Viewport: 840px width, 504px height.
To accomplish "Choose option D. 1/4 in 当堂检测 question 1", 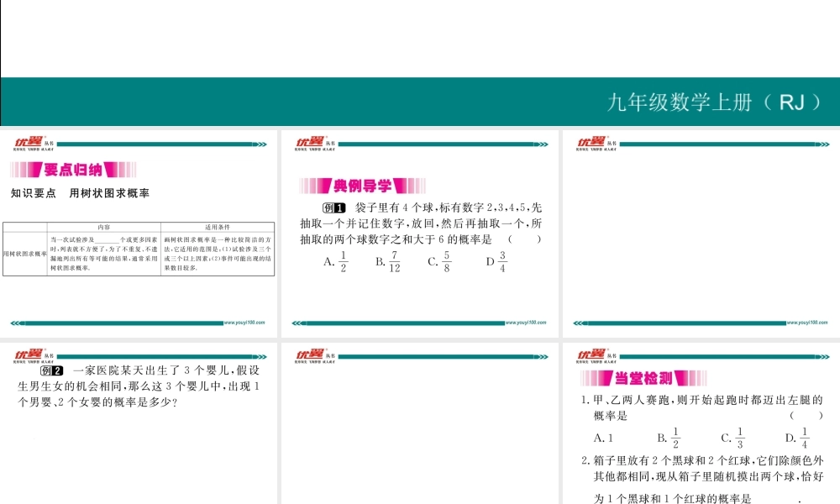I will click(x=796, y=438).
